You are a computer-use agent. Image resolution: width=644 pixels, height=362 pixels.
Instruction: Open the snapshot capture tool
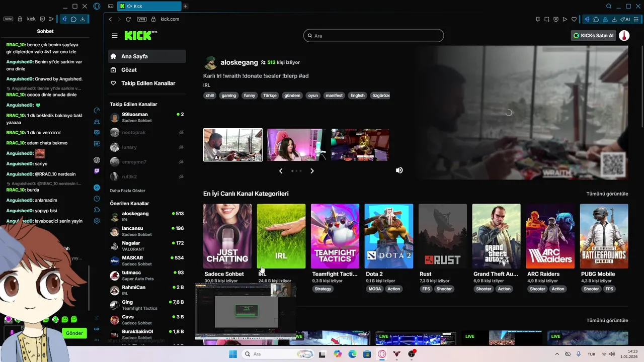click(x=546, y=19)
